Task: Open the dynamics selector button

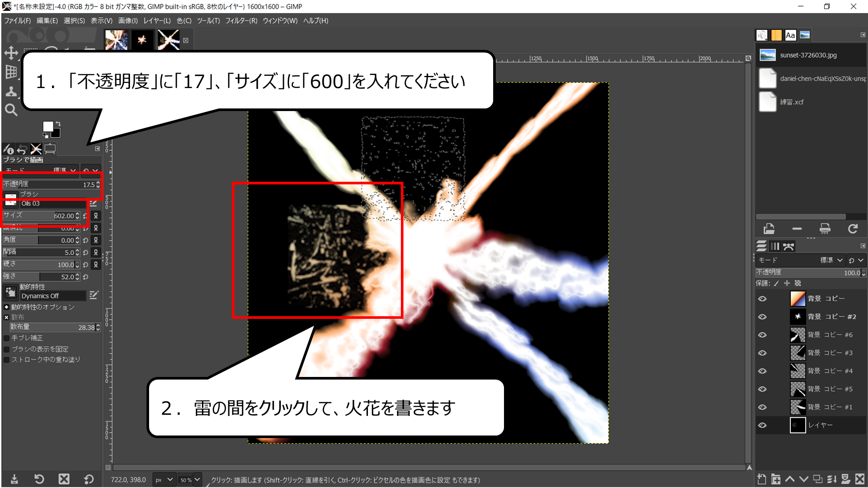Action: coord(10,293)
